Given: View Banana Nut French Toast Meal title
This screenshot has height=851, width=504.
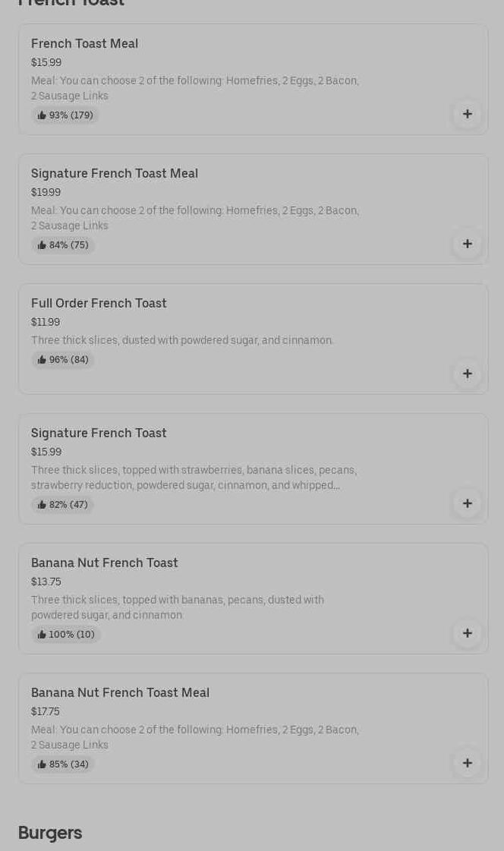Looking at the screenshot, I should tap(120, 692).
